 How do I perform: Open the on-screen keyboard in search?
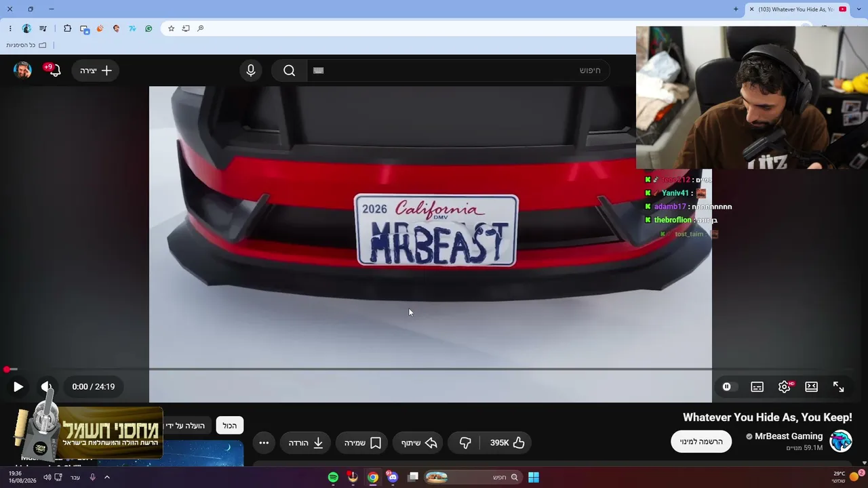tap(319, 70)
